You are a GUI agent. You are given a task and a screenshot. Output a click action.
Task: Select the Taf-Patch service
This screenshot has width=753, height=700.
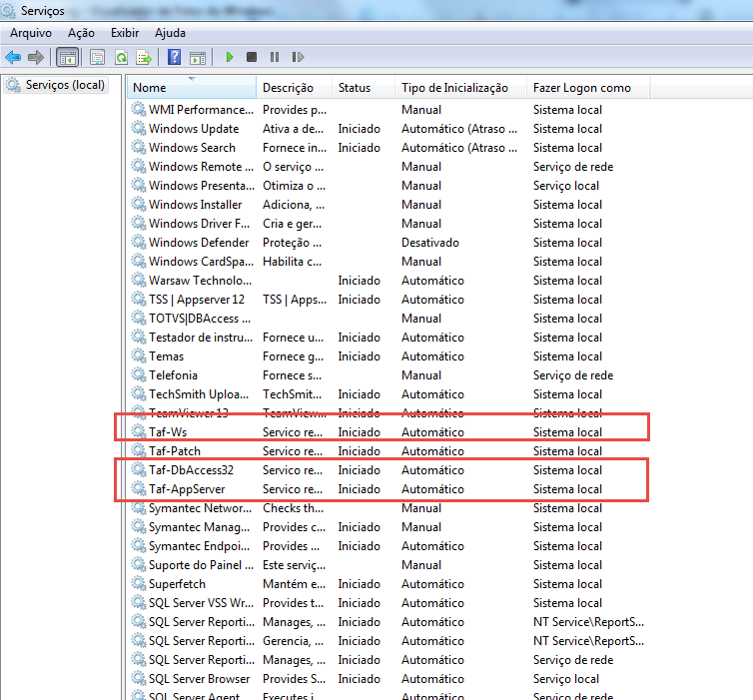(x=388, y=451)
